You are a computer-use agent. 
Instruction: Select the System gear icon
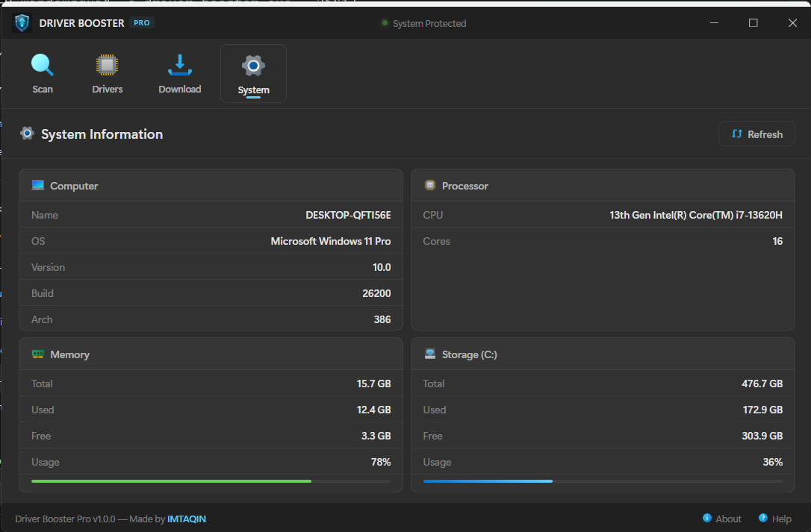click(253, 66)
